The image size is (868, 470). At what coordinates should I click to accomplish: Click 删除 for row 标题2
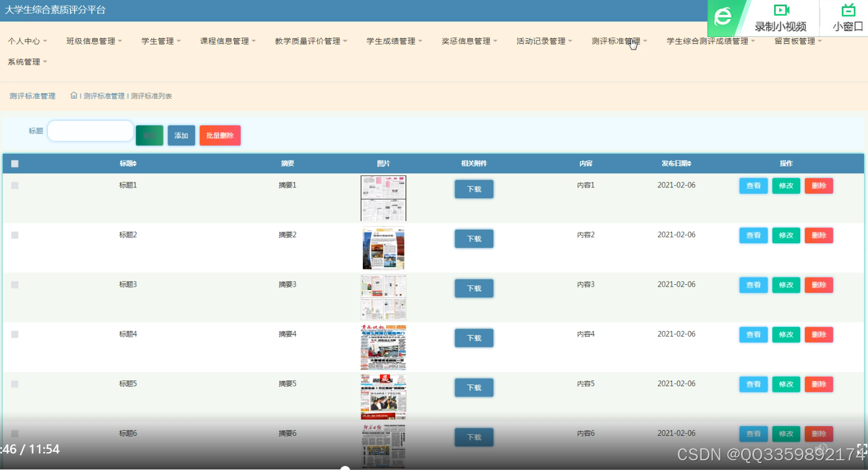pos(819,235)
